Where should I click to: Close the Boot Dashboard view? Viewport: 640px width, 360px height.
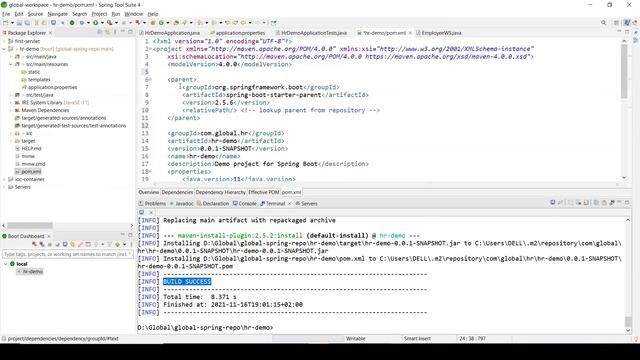click(x=49, y=236)
